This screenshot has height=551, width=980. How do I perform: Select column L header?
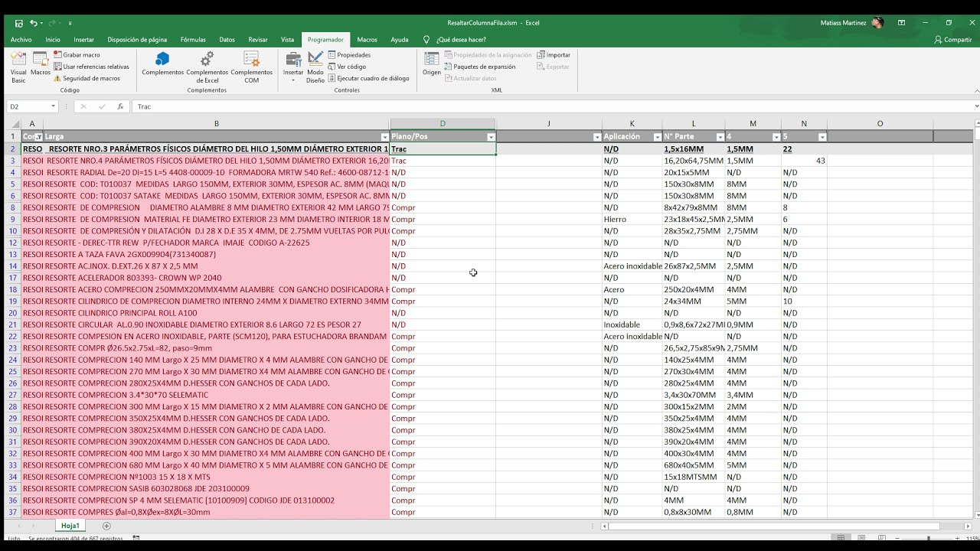click(x=694, y=123)
